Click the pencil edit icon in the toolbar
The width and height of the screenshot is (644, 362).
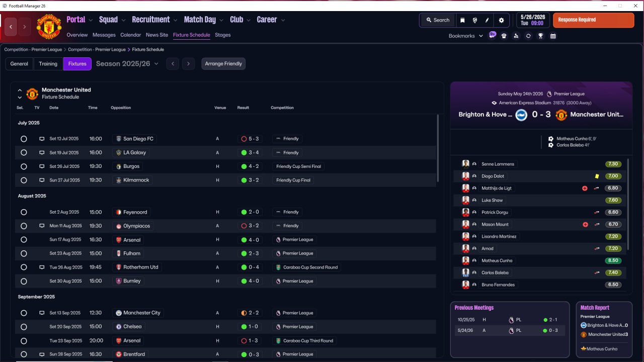tap(487, 20)
